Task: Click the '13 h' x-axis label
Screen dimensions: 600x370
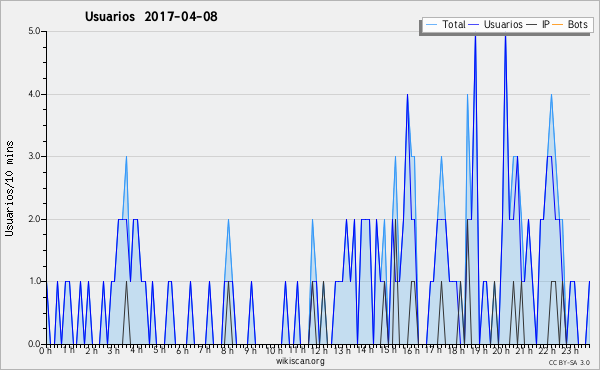Action: [x=342, y=350]
